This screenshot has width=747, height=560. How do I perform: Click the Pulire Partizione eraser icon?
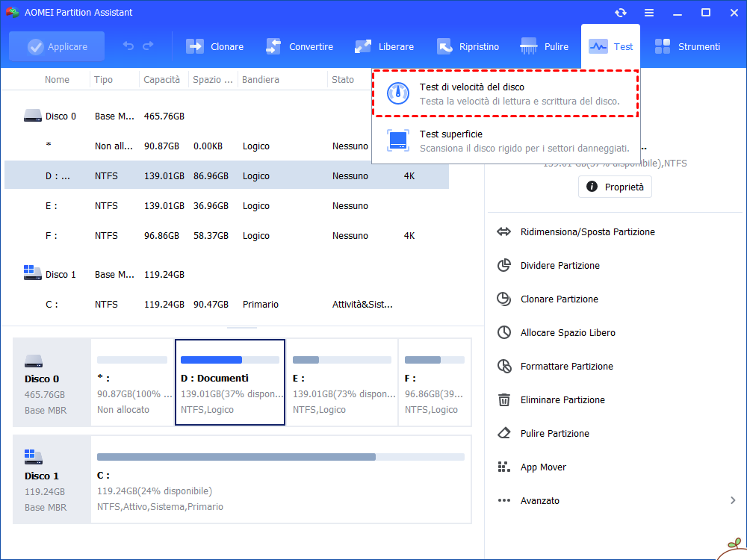504,433
